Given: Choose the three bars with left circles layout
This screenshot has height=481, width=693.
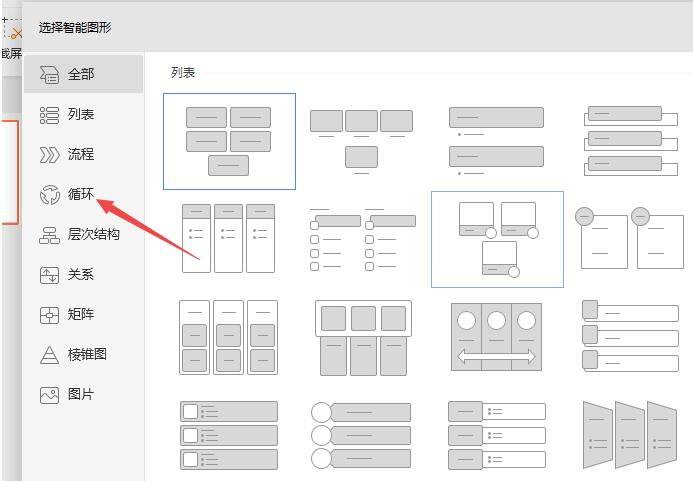Looking at the screenshot, I should [x=361, y=435].
